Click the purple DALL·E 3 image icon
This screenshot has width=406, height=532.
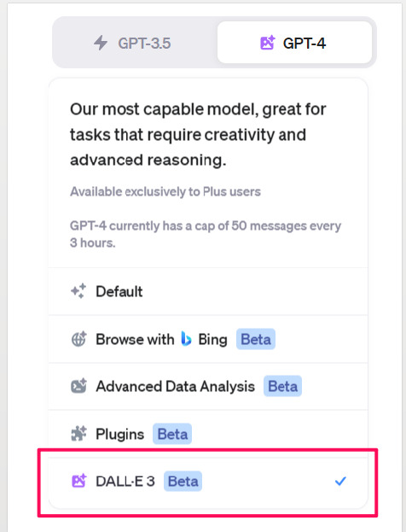pos(78,481)
